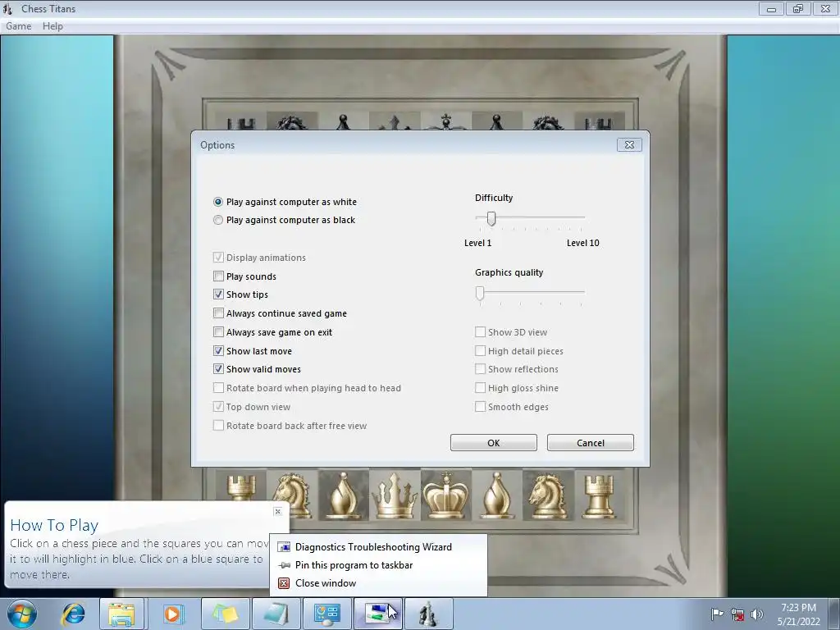Click the Level 1 label
Image resolution: width=840 pixels, height=630 pixels.
click(x=478, y=243)
